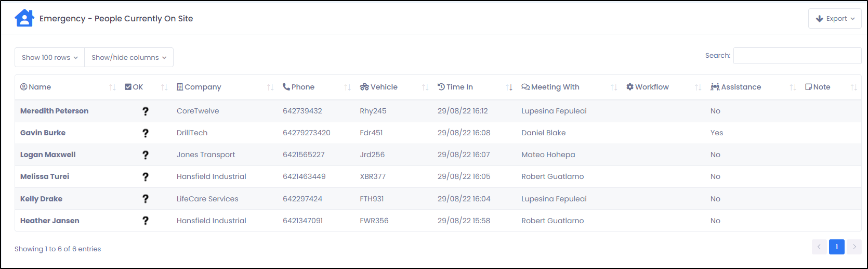Click the Name column sort arrows
The image size is (868, 269).
112,87
